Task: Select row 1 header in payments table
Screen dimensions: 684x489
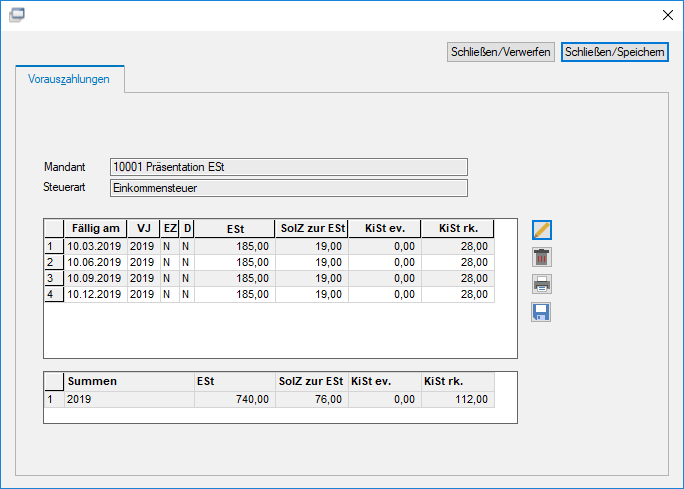Action: click(x=54, y=246)
